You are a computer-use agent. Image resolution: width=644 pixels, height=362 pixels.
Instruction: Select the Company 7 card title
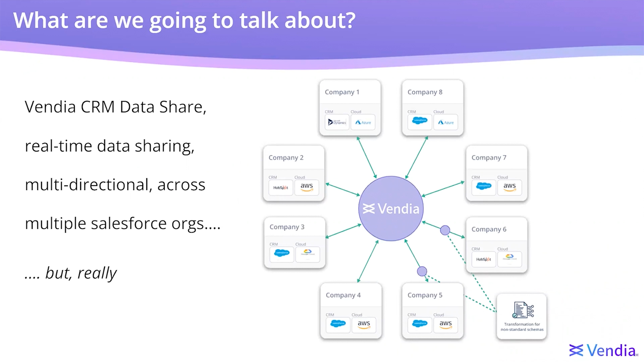[x=489, y=158]
